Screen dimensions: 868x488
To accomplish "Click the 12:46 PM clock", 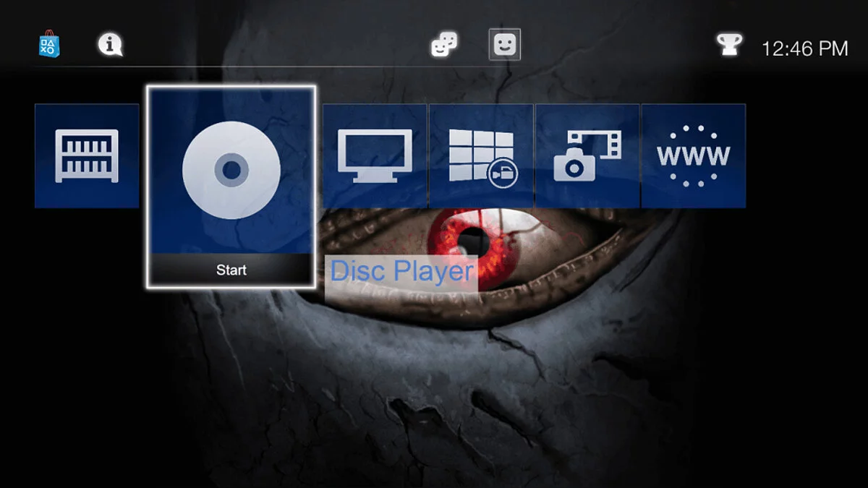I will point(804,48).
